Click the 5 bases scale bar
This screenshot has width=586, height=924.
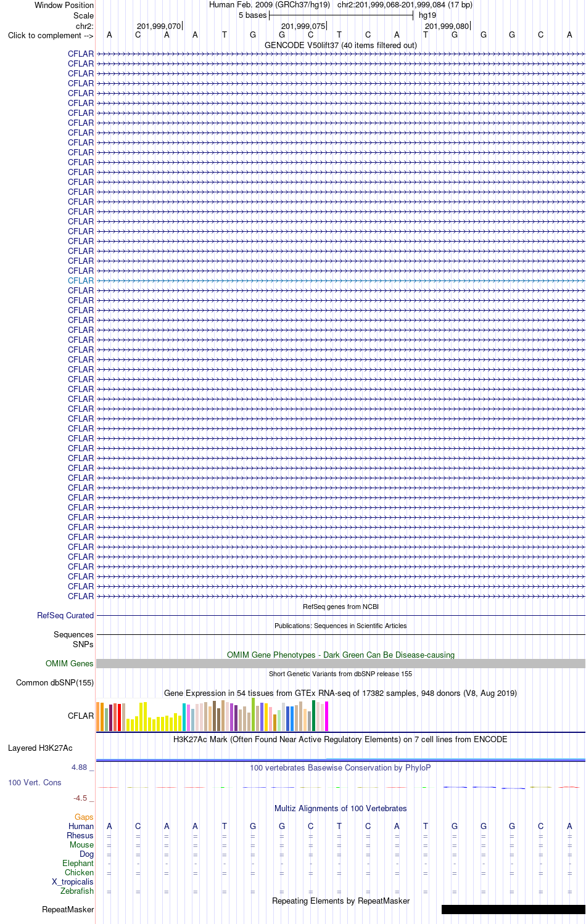[x=341, y=15]
